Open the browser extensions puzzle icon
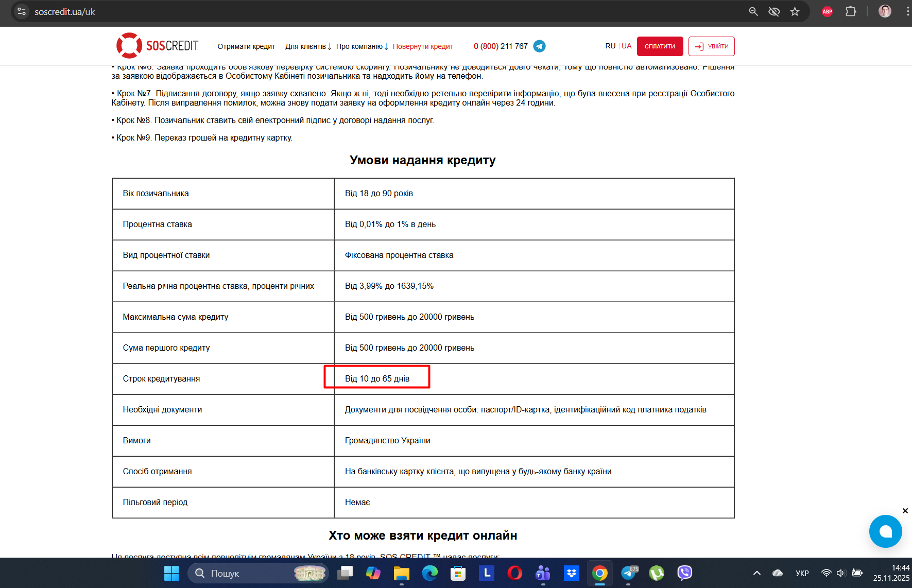The width and height of the screenshot is (912, 588). click(851, 11)
